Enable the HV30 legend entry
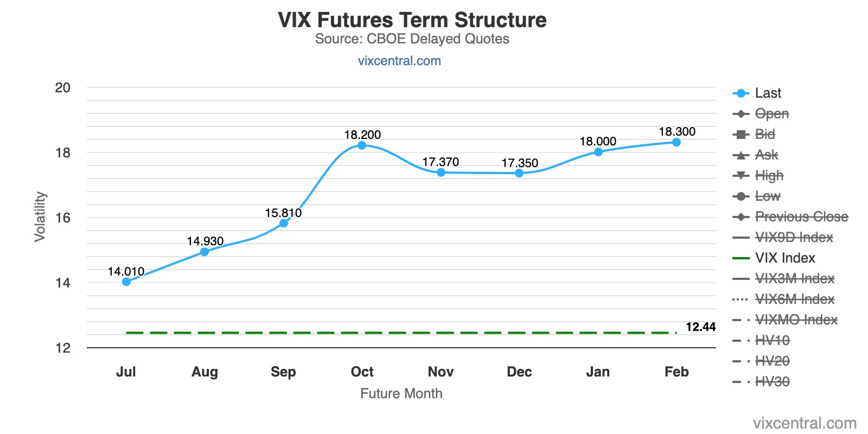The width and height of the screenshot is (868, 434). [772, 382]
